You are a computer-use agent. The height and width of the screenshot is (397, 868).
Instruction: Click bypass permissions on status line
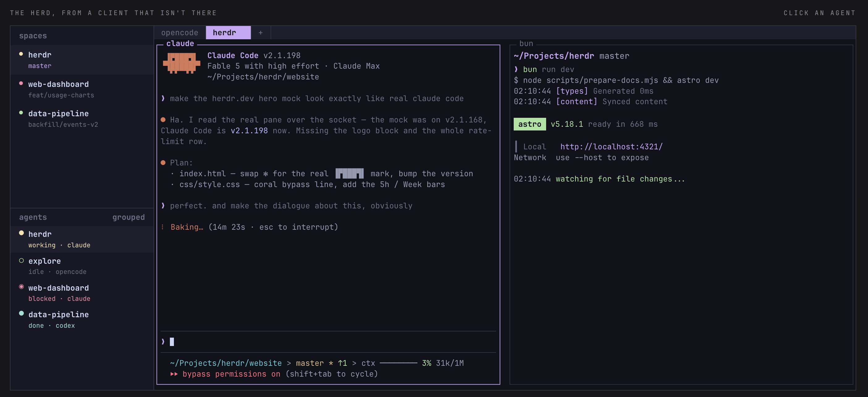coord(231,374)
